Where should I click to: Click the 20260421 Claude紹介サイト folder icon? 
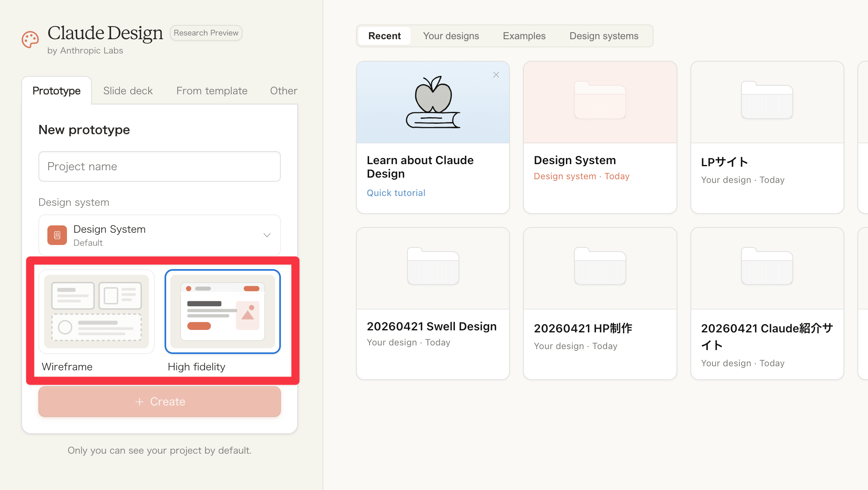(x=767, y=266)
